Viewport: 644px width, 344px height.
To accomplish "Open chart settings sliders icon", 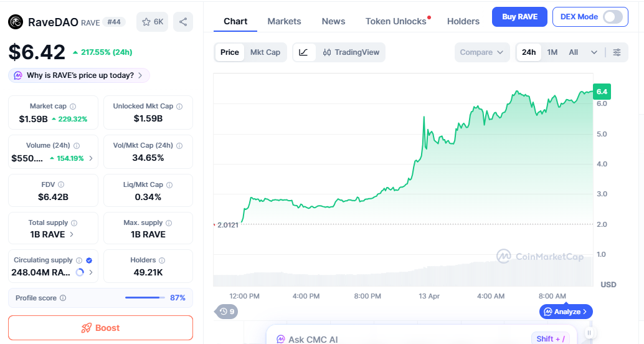I will pos(617,52).
